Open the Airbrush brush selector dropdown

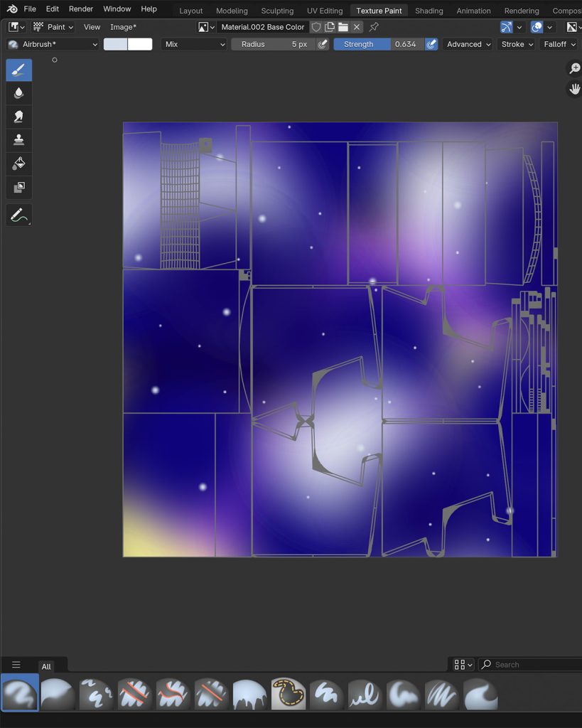pos(53,44)
